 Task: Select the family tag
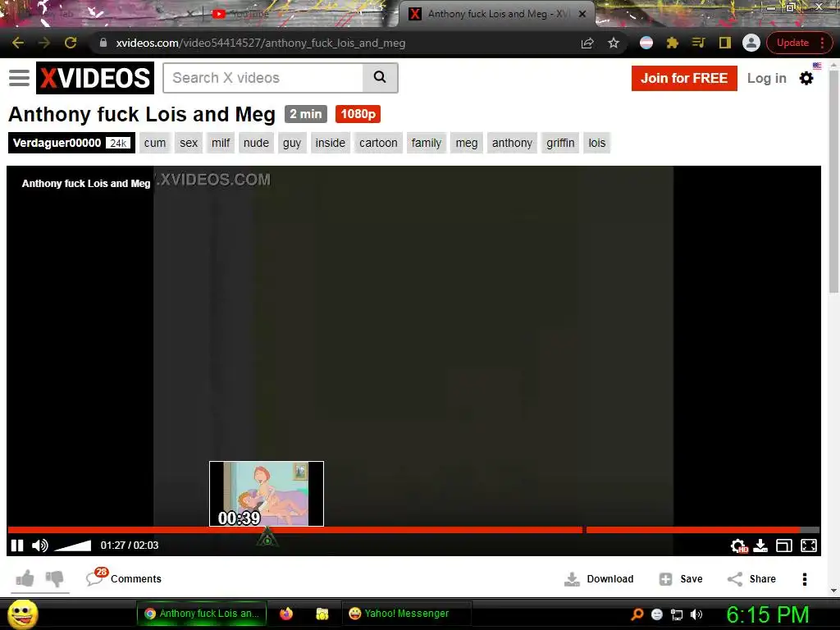[427, 143]
